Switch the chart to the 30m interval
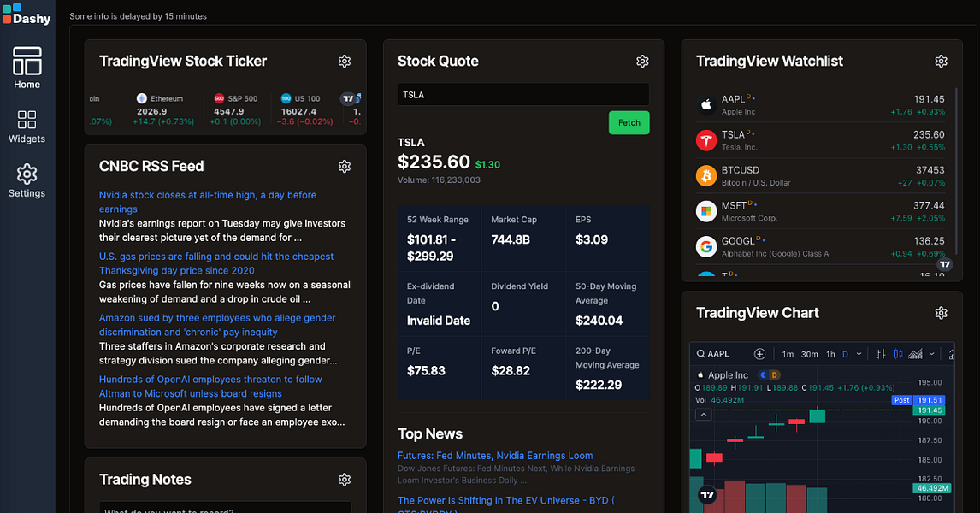 pos(809,354)
